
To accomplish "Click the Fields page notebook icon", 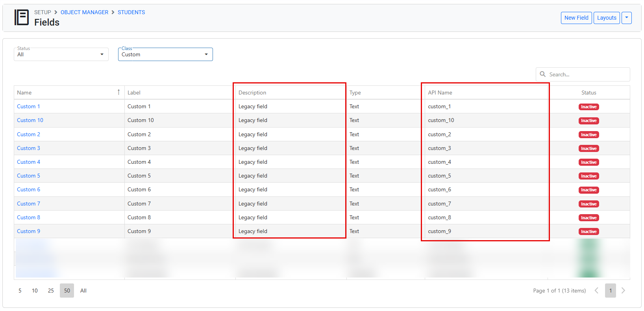I will pyautogui.click(x=21, y=18).
